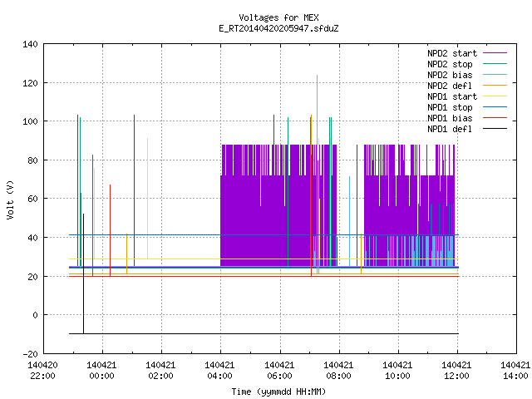Click the y-axis tick label -20
This screenshot has height=399, width=532.
point(30,354)
